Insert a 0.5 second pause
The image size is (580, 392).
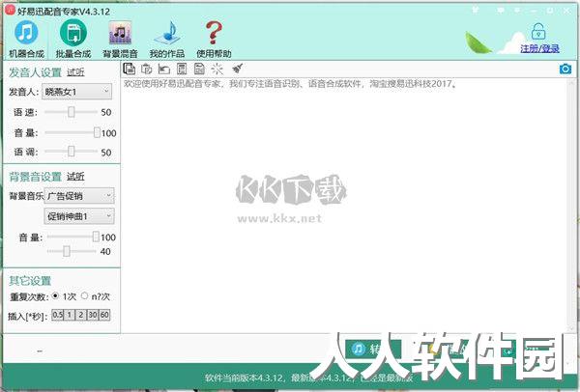pos(58,315)
